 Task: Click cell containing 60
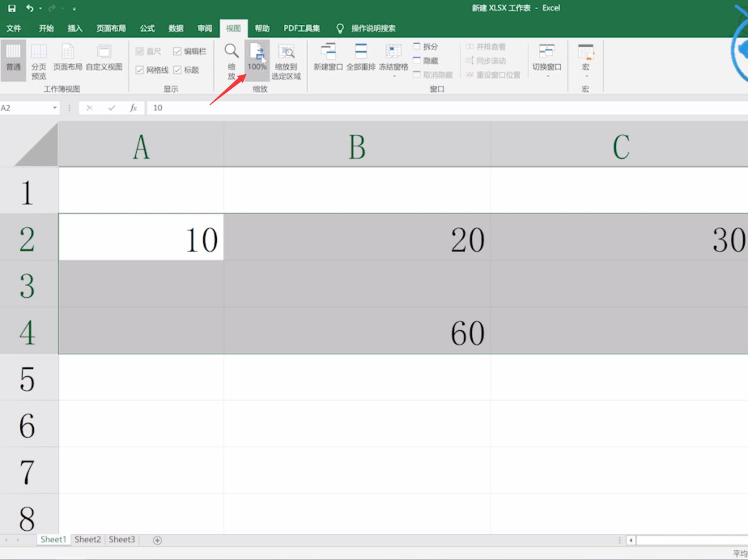357,331
